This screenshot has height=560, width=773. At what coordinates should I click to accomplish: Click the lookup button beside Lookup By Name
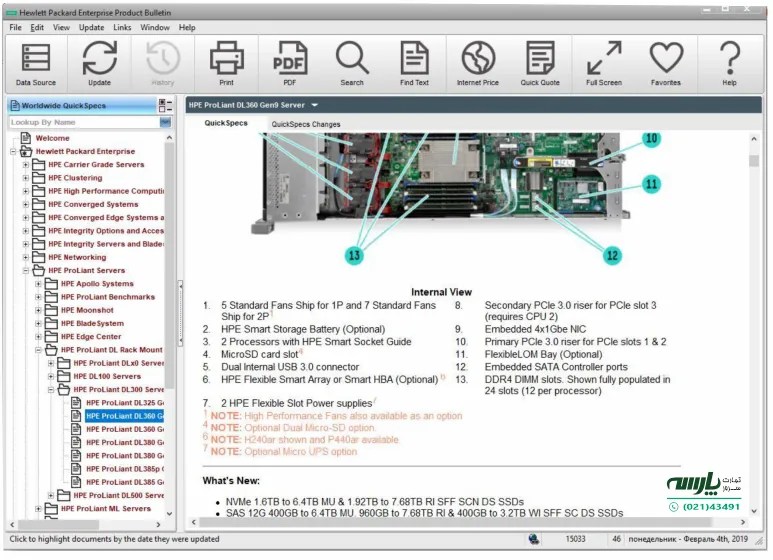pos(165,122)
